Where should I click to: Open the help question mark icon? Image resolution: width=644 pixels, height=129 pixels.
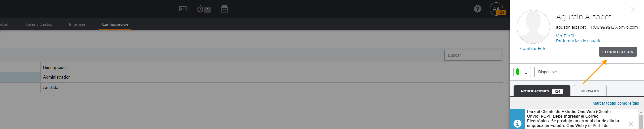478,9
